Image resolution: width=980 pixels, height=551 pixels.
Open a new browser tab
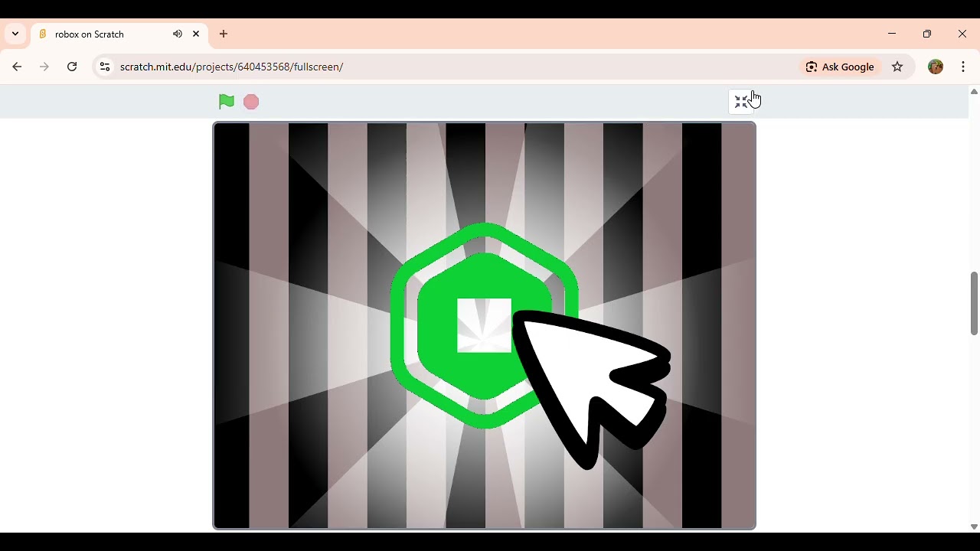pos(224,34)
